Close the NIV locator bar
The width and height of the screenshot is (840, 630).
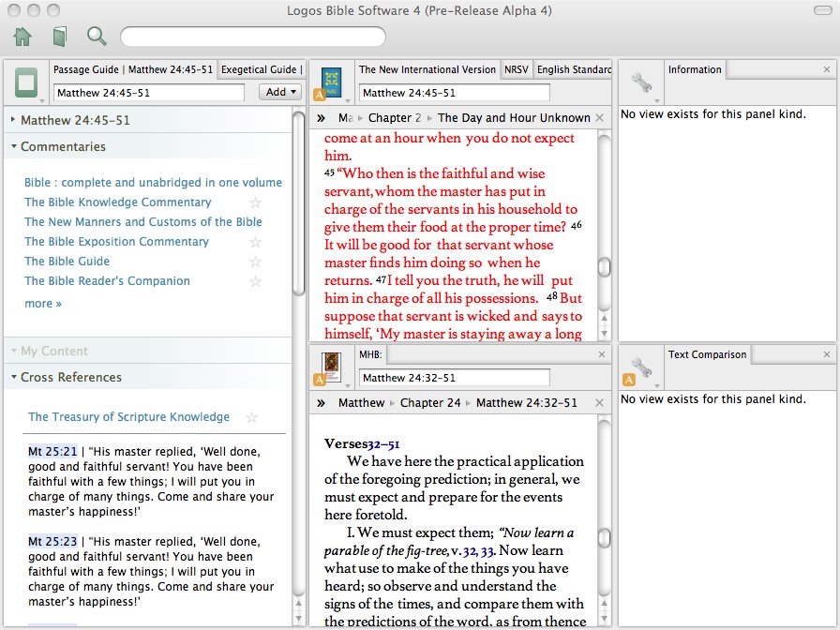599,118
